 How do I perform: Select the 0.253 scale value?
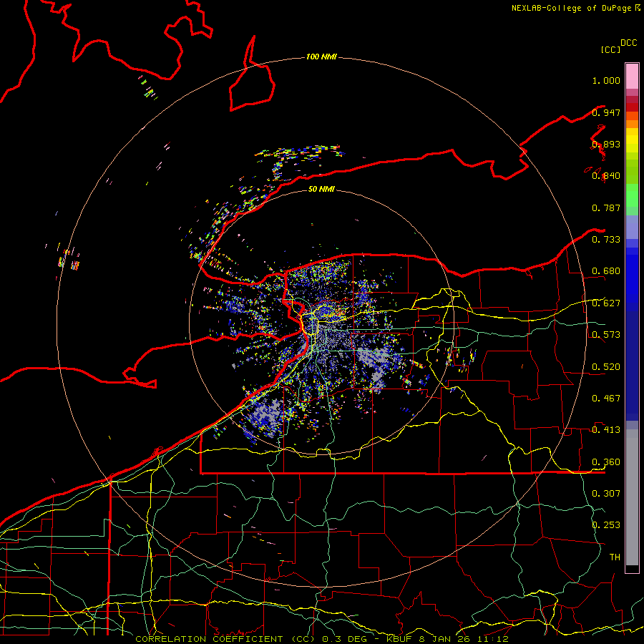click(x=606, y=525)
